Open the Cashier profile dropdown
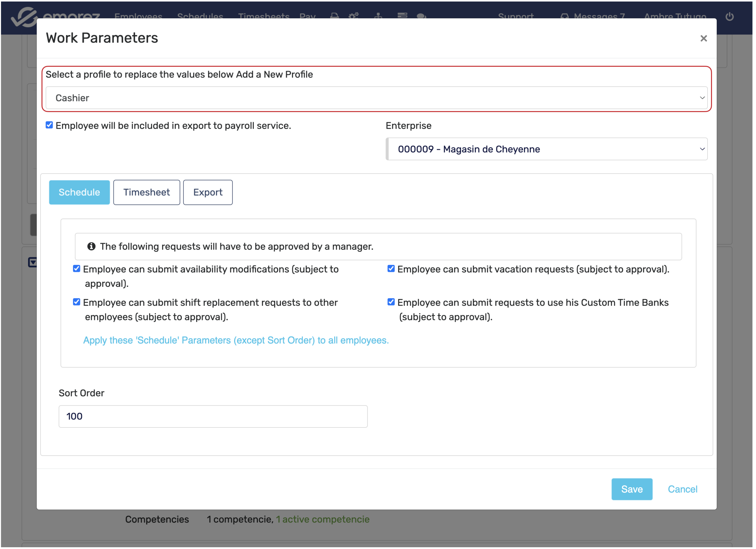Screen dimensions: 756x549 pos(376,98)
